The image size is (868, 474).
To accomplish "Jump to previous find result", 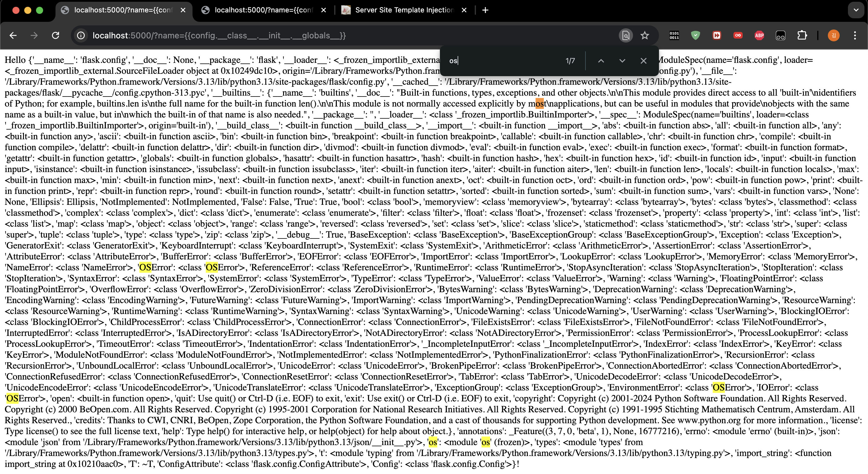I will [601, 61].
